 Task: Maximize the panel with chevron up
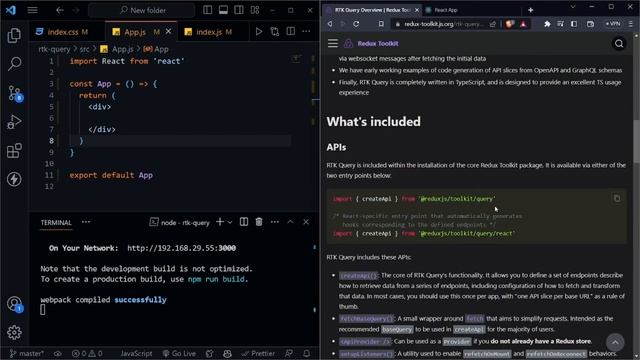tap(290, 222)
